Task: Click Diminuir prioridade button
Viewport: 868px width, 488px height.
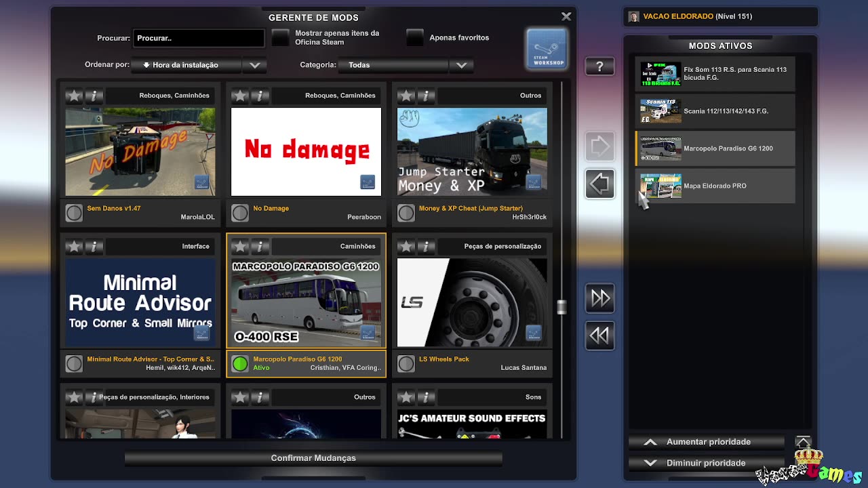Action: 707,463
